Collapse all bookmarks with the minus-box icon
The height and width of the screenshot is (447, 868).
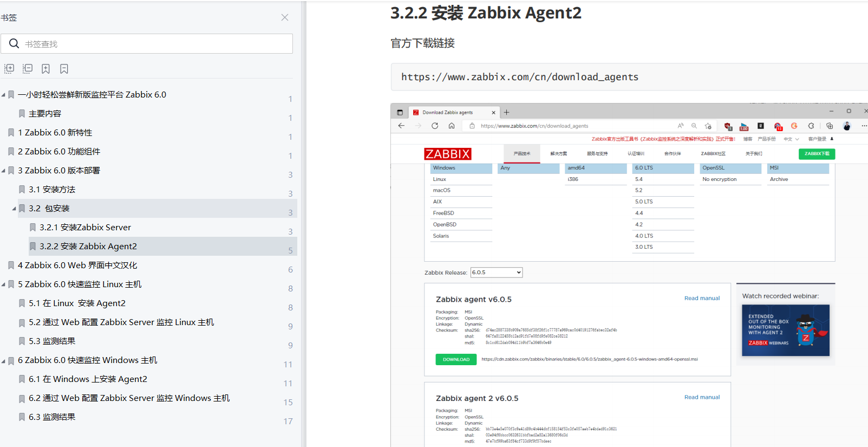point(28,69)
